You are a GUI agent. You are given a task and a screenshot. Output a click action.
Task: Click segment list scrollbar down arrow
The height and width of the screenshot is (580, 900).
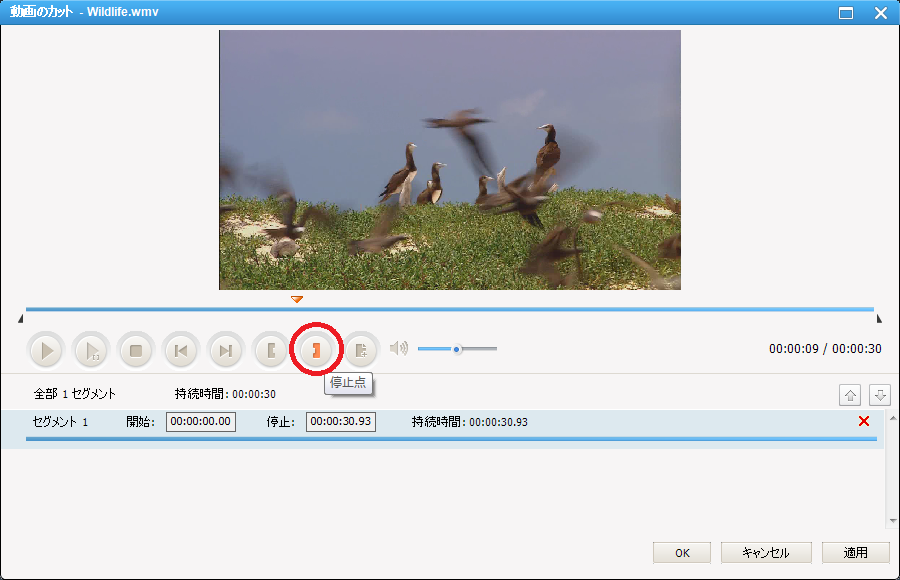(x=893, y=521)
